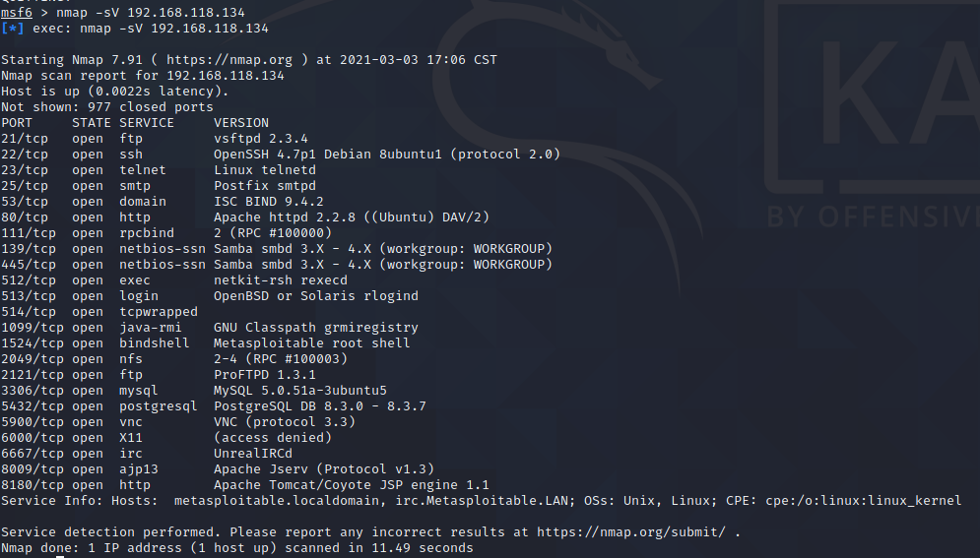Click the terminal cursor at bottom
Screen dimensions: 980x558
(60, 556)
